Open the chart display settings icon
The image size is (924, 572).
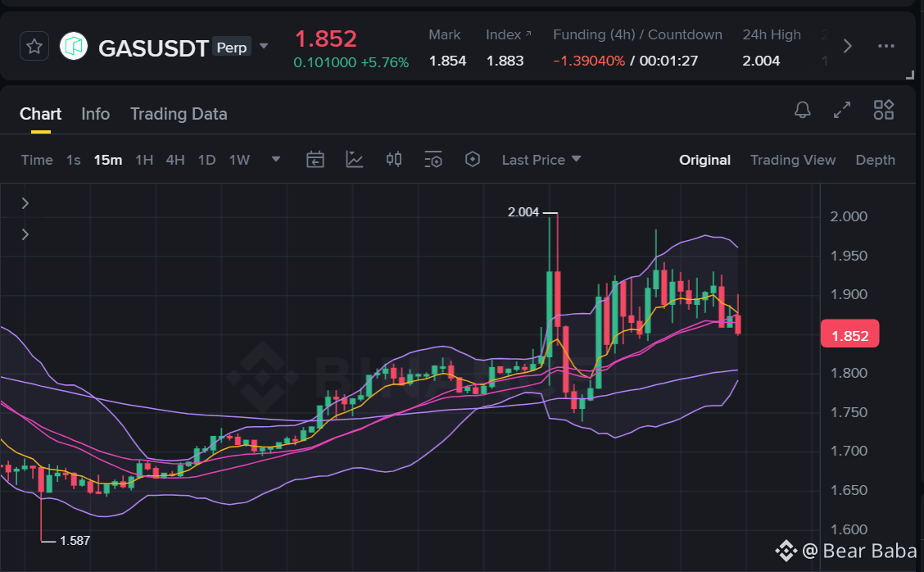tap(433, 159)
